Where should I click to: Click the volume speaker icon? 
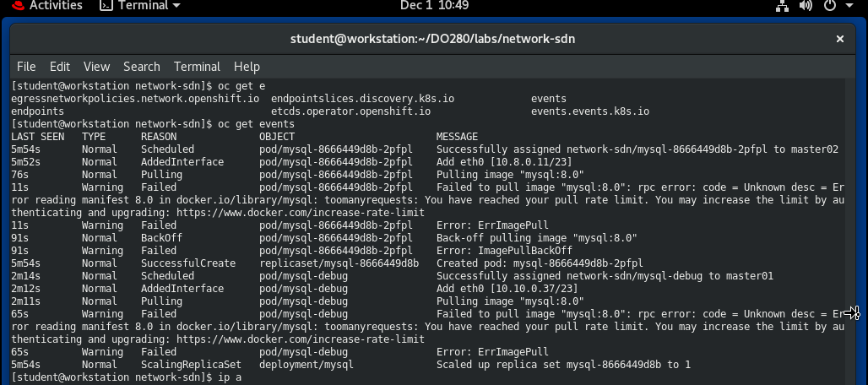[x=805, y=6]
